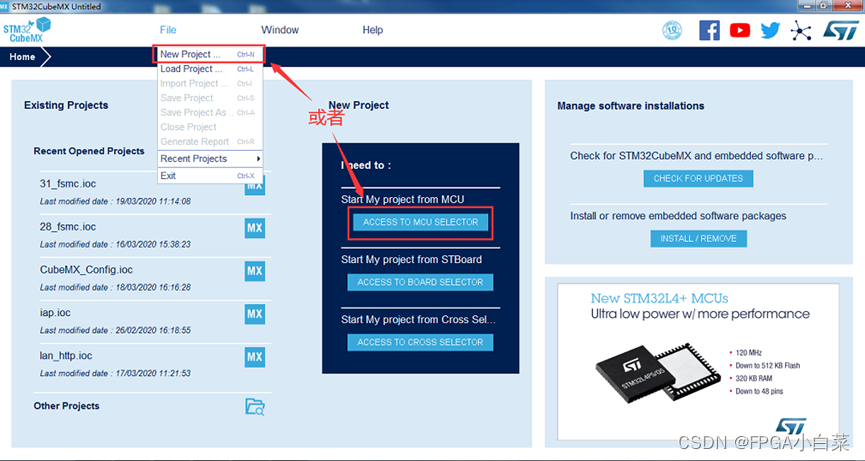Select the lan_http.ioc project name
This screenshot has width=865, height=461.
66,356
